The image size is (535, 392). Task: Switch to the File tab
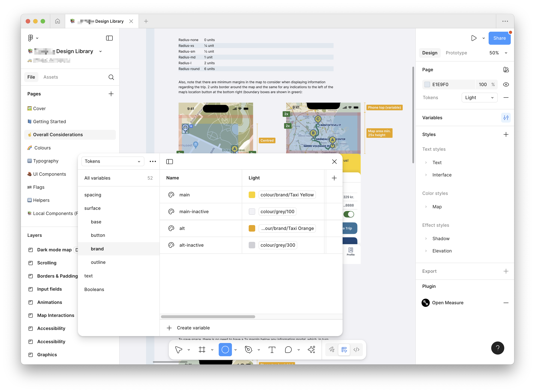[31, 77]
